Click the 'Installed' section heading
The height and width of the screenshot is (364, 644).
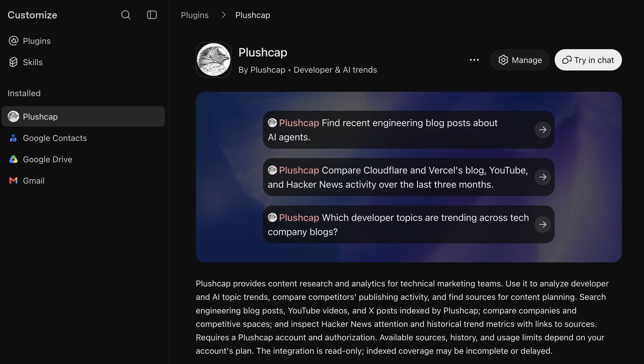24,93
